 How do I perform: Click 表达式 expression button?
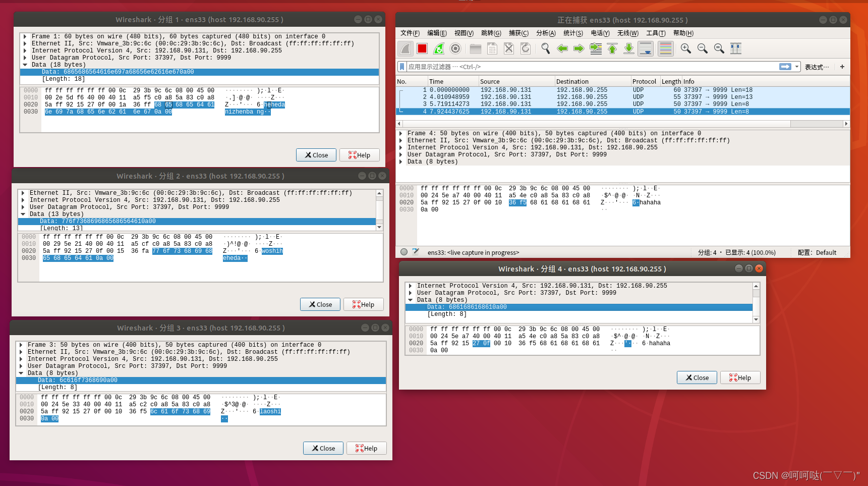tap(817, 67)
